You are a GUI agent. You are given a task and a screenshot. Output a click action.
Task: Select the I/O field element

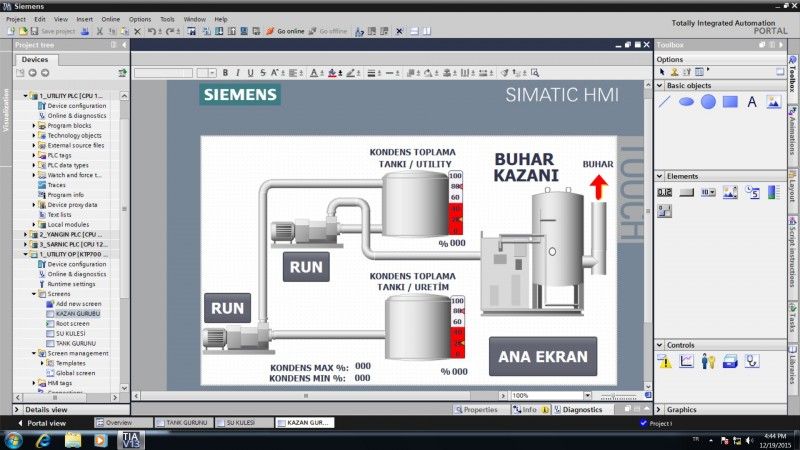tap(664, 192)
